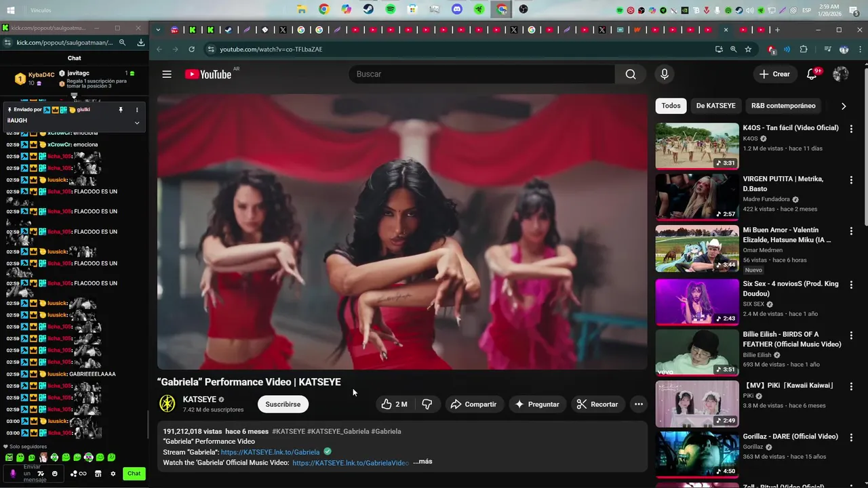
Task: Click the Recortar clip button
Action: tap(597, 404)
